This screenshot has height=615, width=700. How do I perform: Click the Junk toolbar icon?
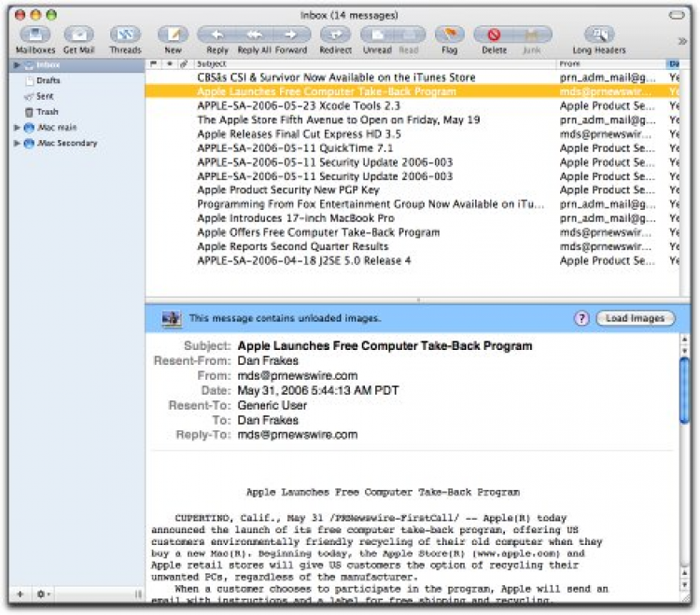tap(532, 35)
